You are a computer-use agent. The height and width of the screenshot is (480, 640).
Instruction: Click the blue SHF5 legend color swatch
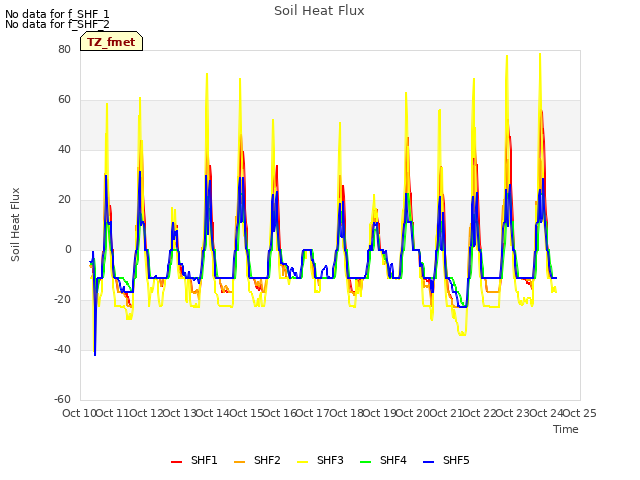[429, 462]
